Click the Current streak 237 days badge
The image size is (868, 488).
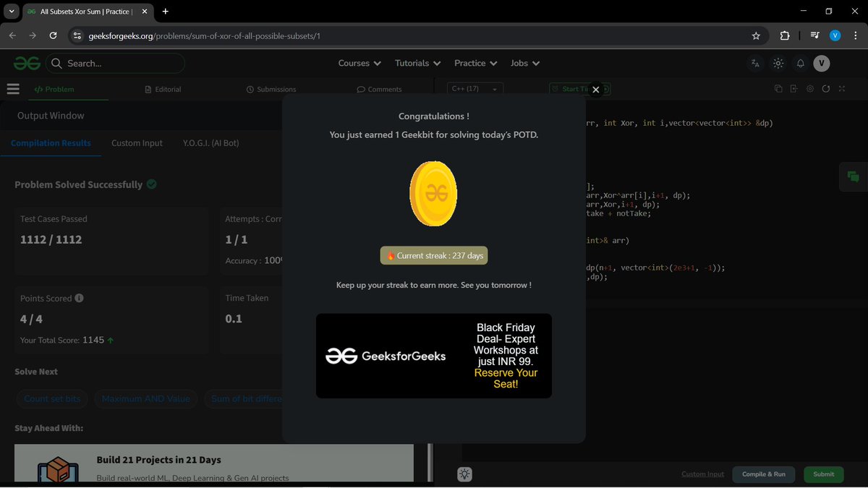click(x=433, y=255)
